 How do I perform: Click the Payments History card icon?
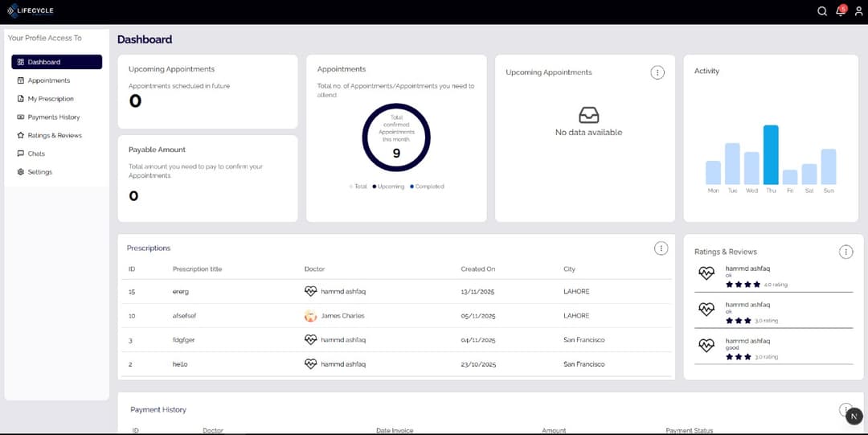tap(20, 117)
